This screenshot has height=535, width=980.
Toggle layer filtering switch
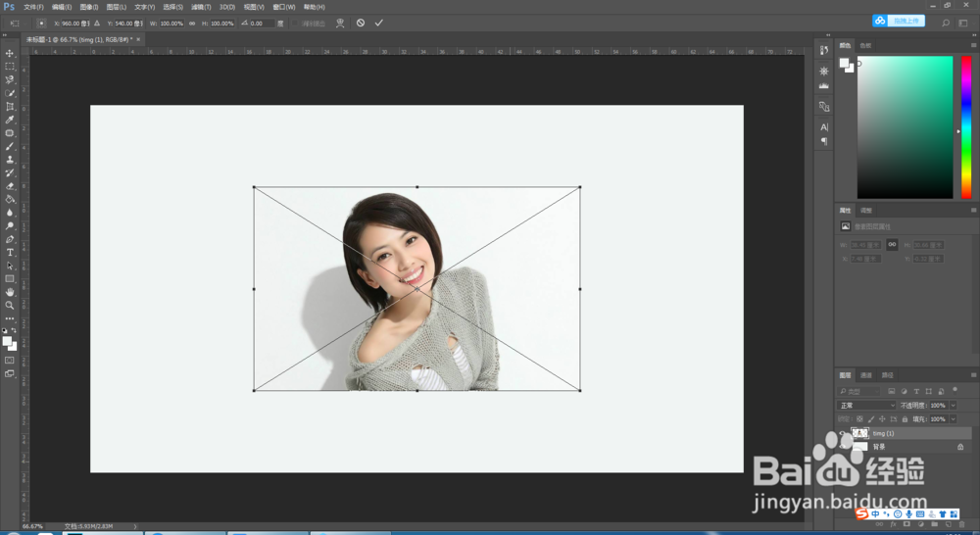point(955,390)
